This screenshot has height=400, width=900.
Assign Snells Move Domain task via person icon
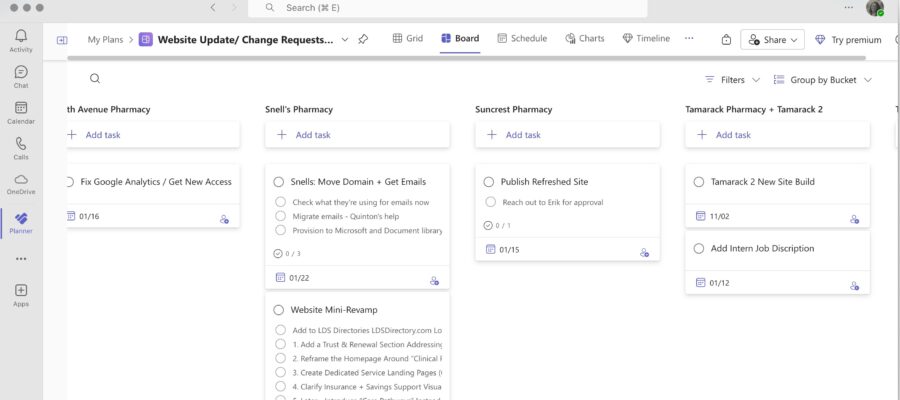[435, 280]
